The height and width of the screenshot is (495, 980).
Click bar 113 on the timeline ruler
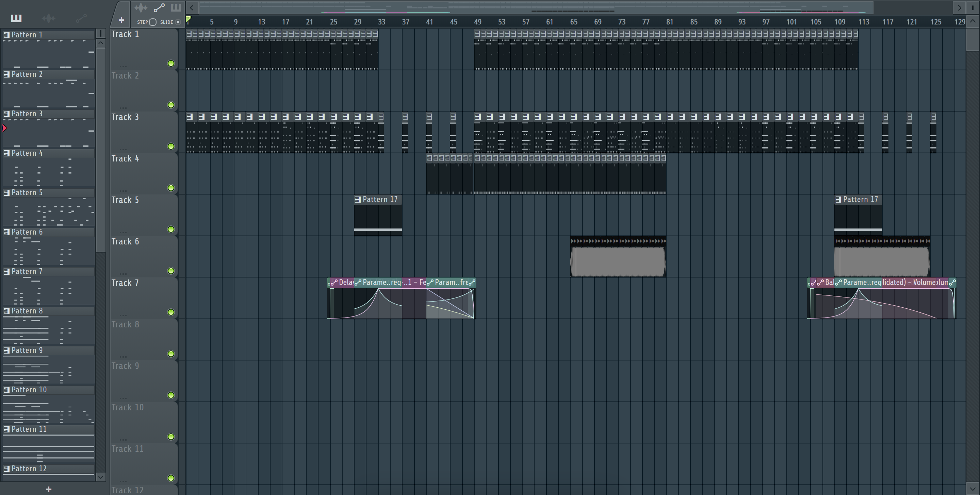(x=864, y=22)
